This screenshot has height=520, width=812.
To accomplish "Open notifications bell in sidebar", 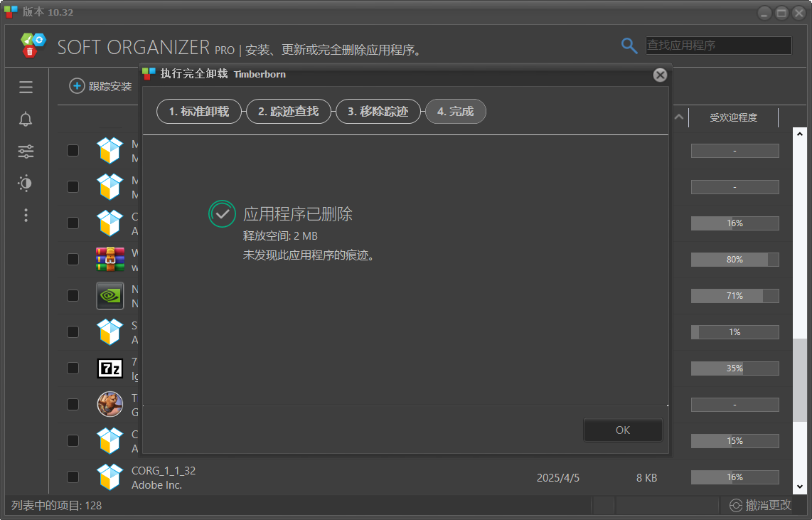I will pos(26,120).
